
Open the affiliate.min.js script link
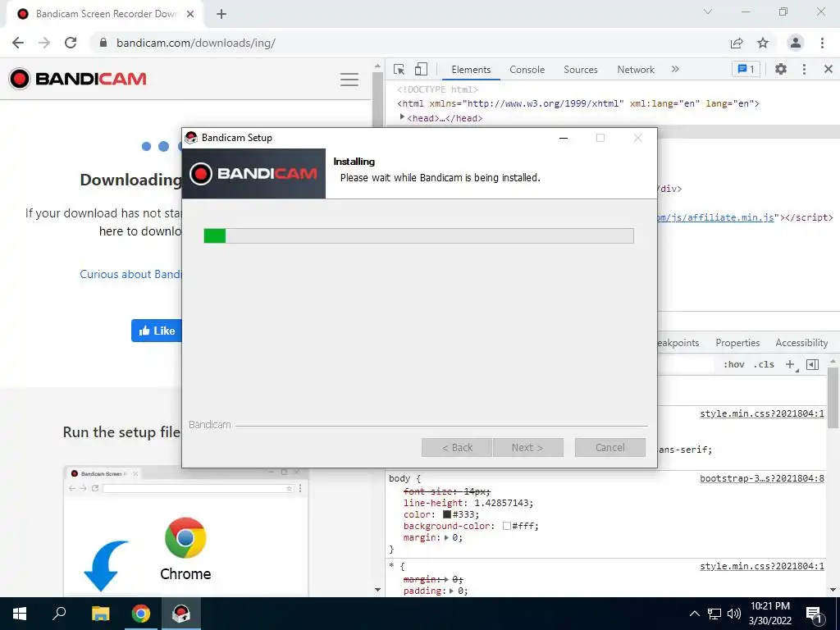[715, 217]
